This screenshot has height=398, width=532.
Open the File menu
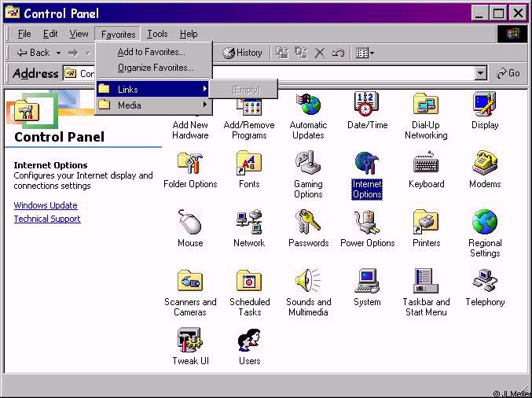[x=24, y=34]
